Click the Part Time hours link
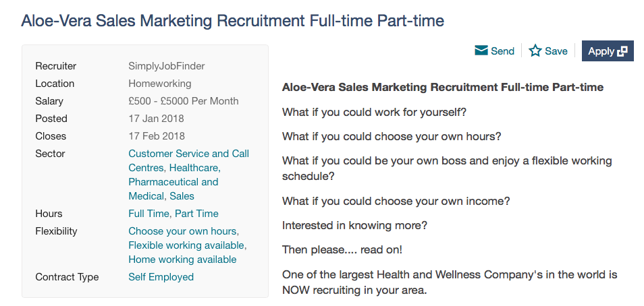644x306 pixels. point(196,214)
